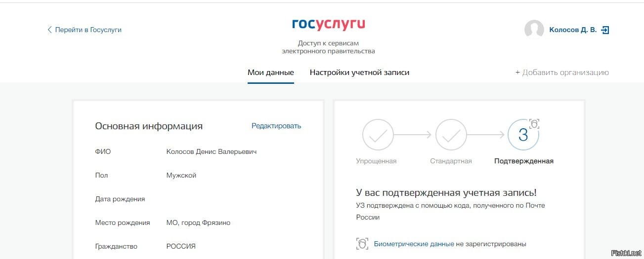Click the Основная информация heading
The width and height of the screenshot is (644, 259).
coord(149,126)
